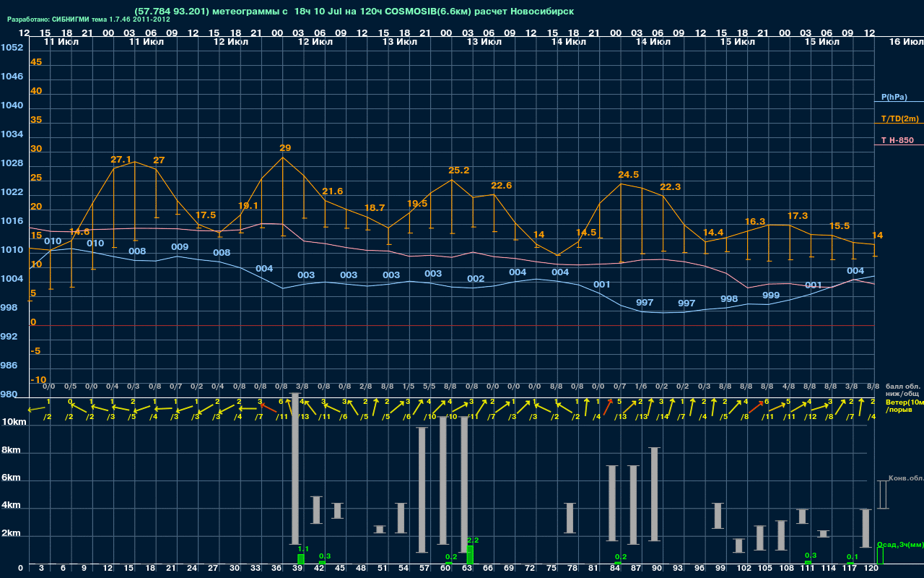Click the 980 pressure axis value

[9, 394]
